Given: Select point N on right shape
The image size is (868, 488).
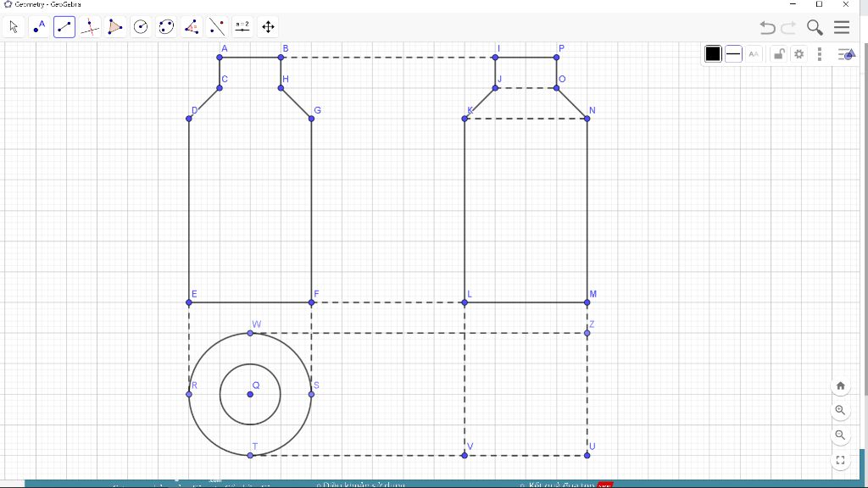Looking at the screenshot, I should pyautogui.click(x=587, y=119).
